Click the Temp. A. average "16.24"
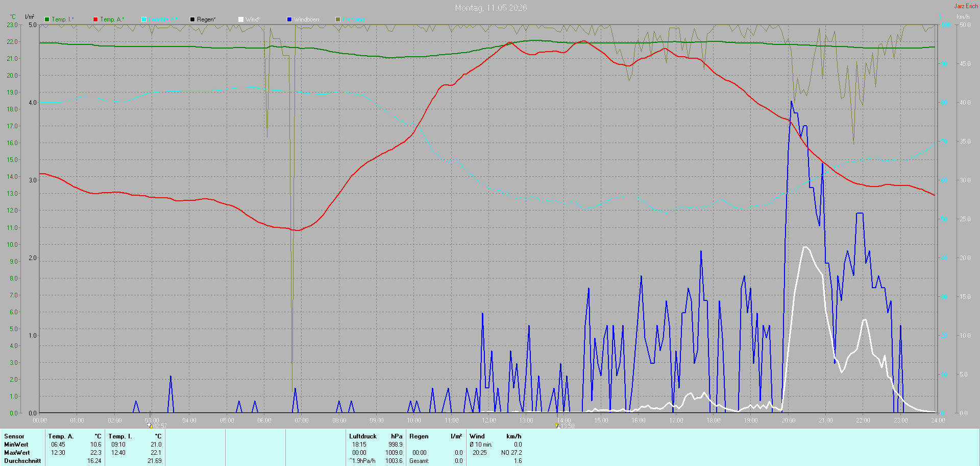Image resolution: width=980 pixels, height=466 pixels. (x=94, y=461)
